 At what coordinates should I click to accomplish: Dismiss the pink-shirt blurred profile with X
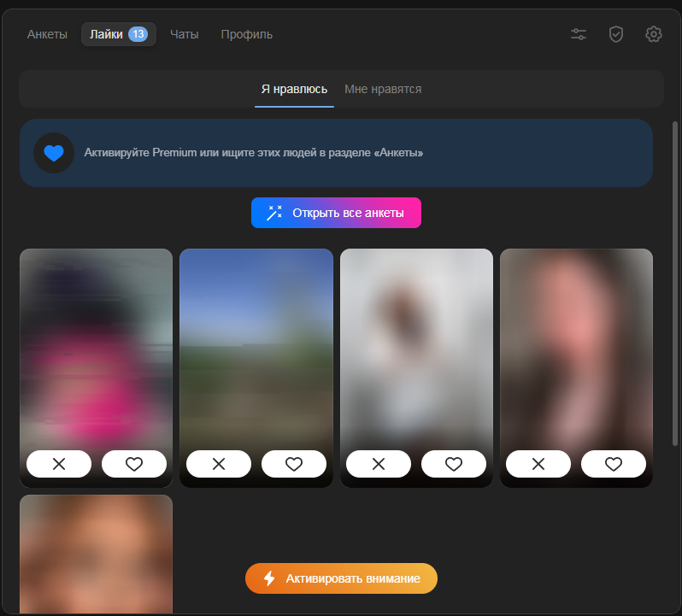coord(59,464)
